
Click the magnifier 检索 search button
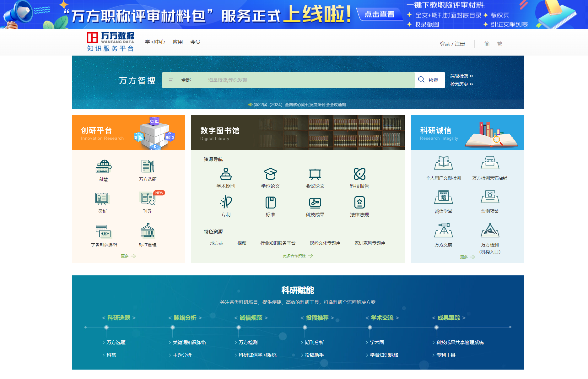click(x=429, y=80)
